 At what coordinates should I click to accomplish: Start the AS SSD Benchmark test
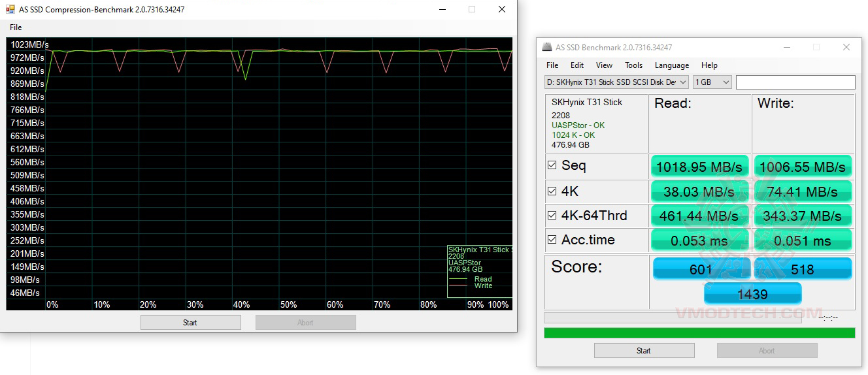644,351
